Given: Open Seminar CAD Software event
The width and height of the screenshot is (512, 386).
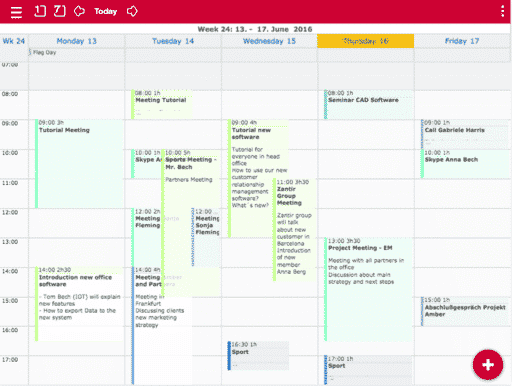Looking at the screenshot, I should 369,104.
